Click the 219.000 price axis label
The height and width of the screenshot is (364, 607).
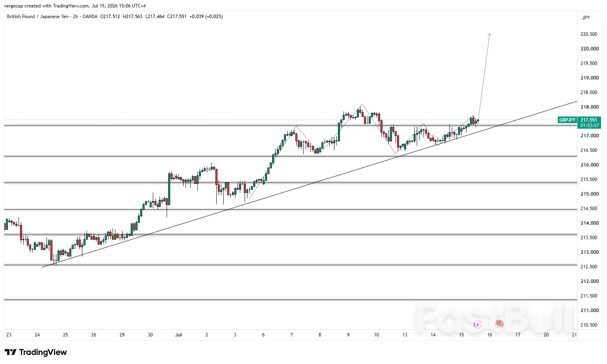590,78
